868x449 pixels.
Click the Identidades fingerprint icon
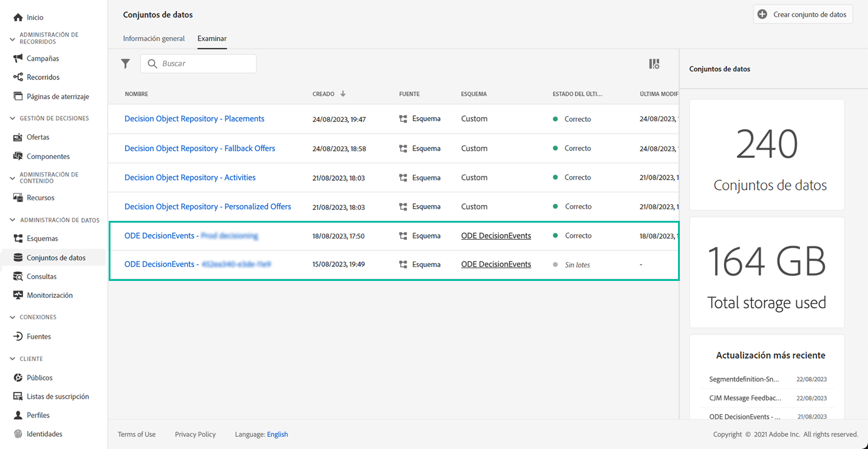[x=18, y=434]
